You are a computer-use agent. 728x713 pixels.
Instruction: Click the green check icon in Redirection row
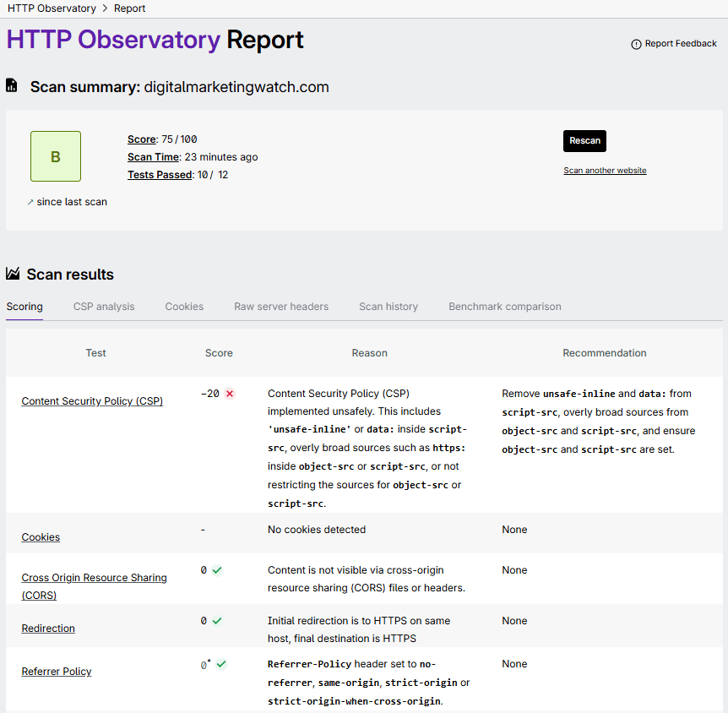[x=217, y=621]
